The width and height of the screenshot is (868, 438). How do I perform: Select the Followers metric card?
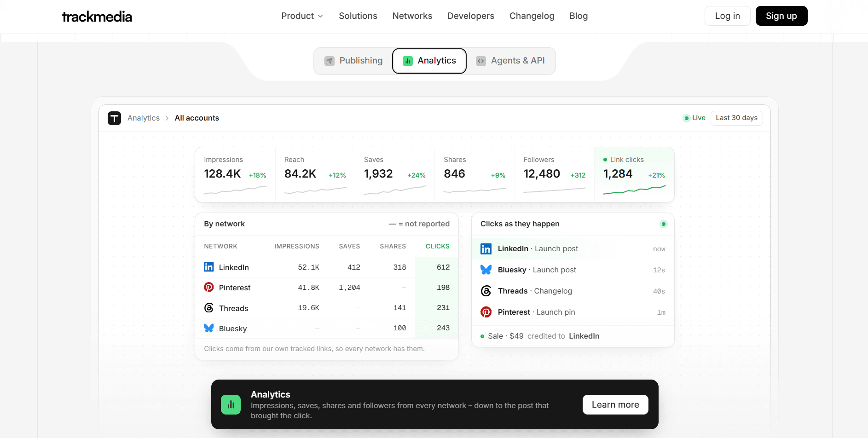(555, 175)
